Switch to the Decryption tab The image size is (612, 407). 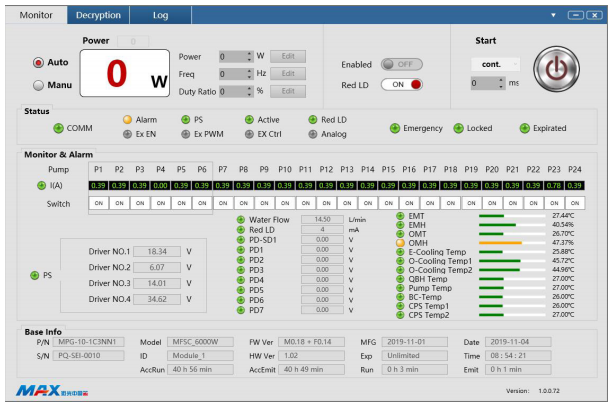98,15
